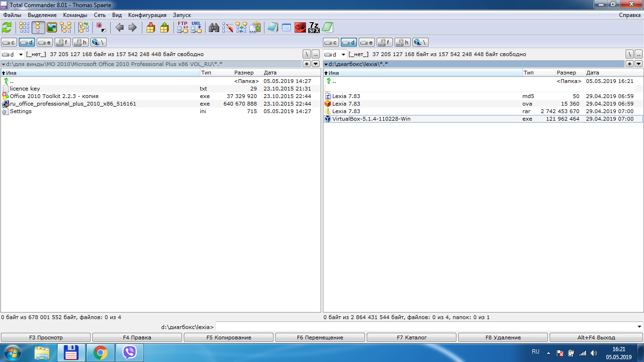Screen dimensions: 644x362
Task: Click the F7 Каталог button
Action: tap(412, 337)
